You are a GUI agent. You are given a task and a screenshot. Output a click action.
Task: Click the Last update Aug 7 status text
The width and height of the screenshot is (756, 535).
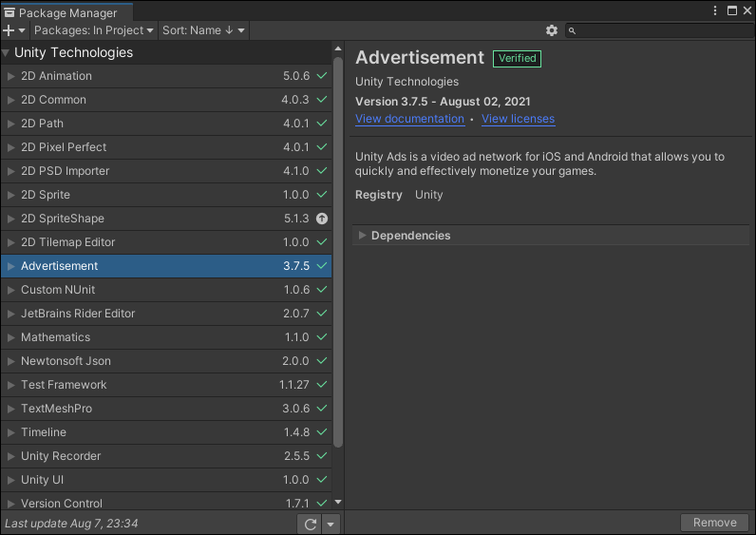(x=71, y=524)
